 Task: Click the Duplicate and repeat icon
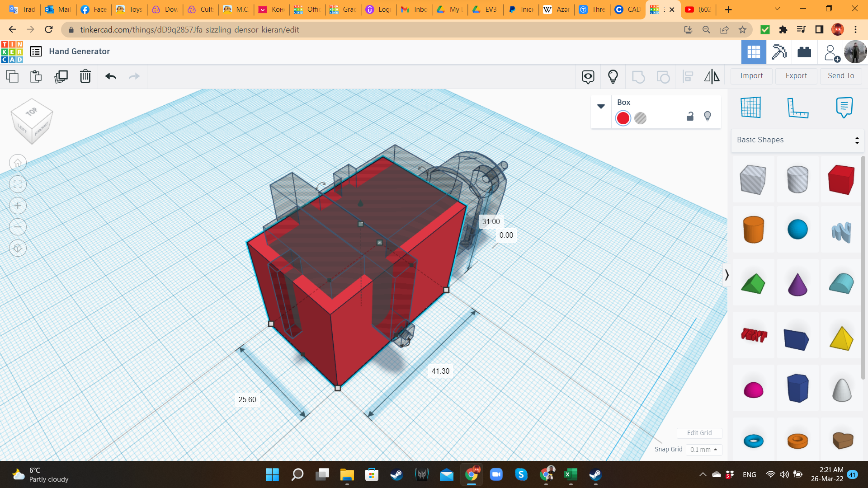tap(61, 76)
